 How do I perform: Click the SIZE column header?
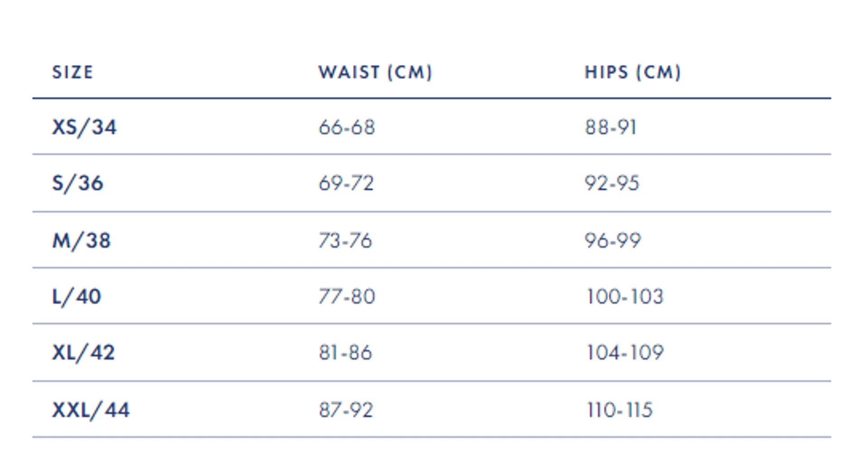pos(73,72)
